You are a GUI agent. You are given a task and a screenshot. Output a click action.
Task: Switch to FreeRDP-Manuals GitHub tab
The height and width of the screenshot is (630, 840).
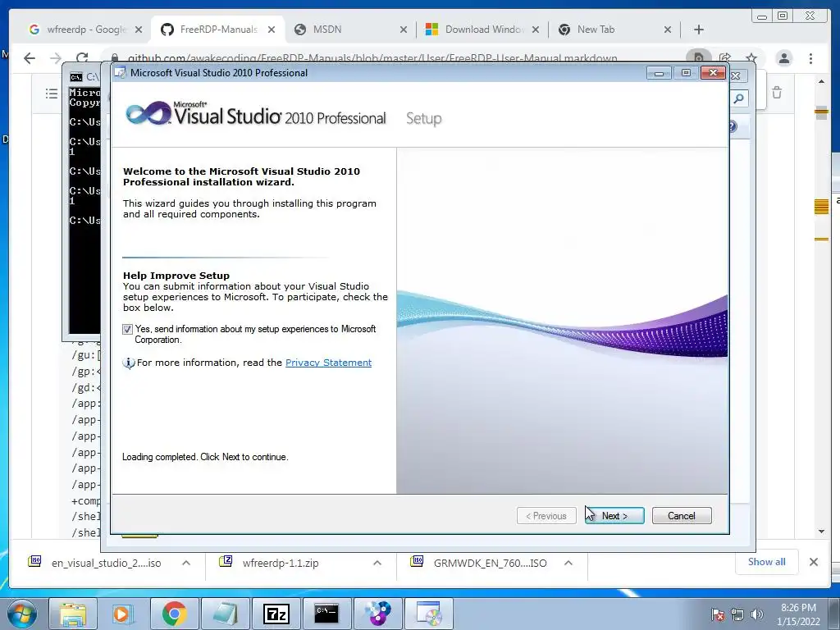pyautogui.click(x=217, y=30)
